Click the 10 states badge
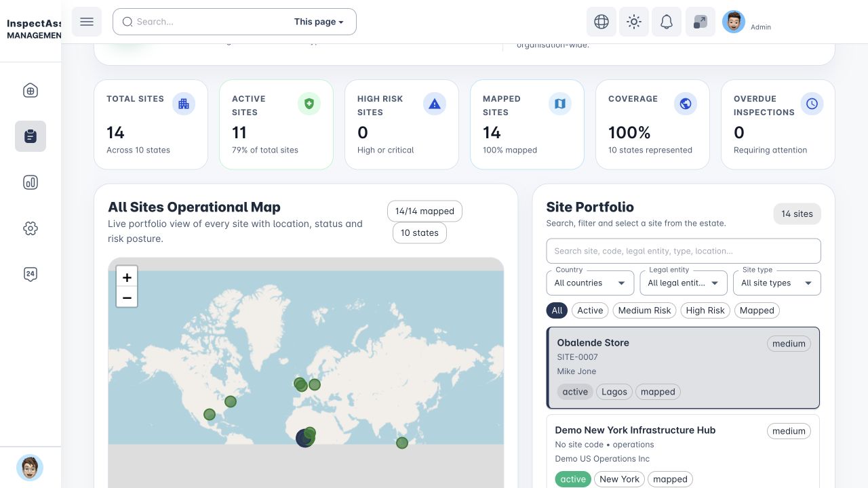The image size is (868, 488). pyautogui.click(x=419, y=232)
